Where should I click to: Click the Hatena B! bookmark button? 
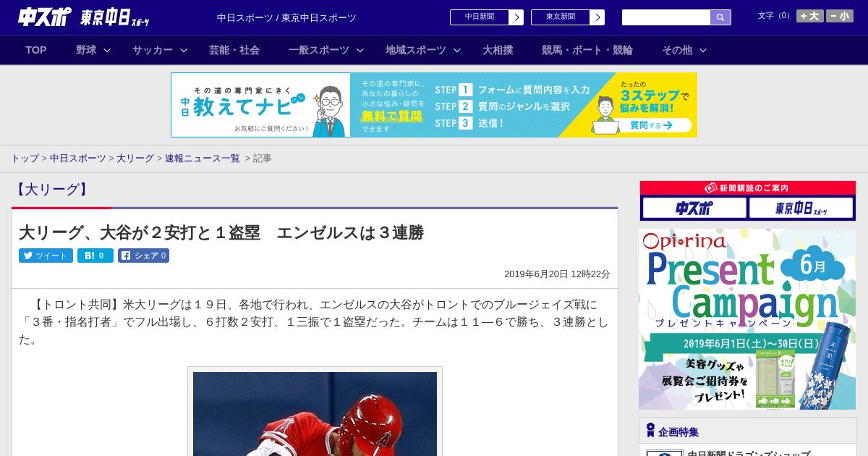[x=95, y=256]
